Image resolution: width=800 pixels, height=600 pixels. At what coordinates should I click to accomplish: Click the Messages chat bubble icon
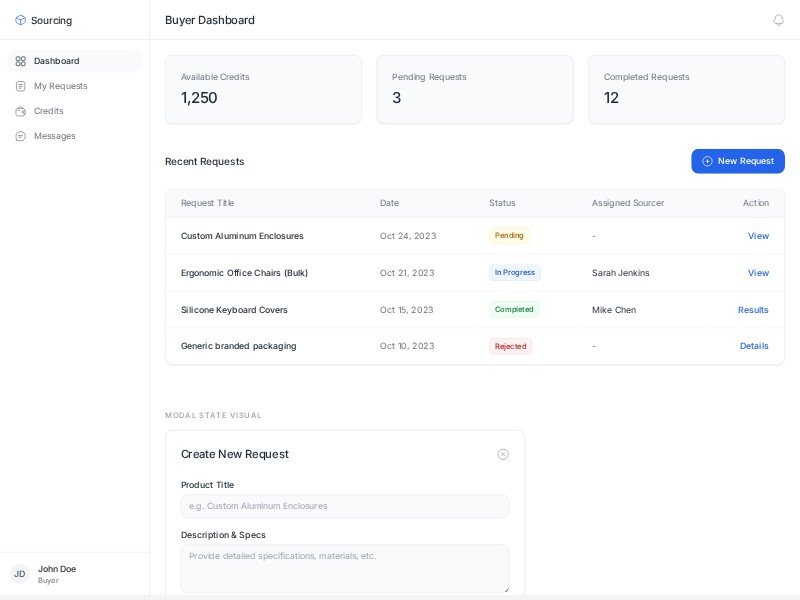(x=20, y=136)
